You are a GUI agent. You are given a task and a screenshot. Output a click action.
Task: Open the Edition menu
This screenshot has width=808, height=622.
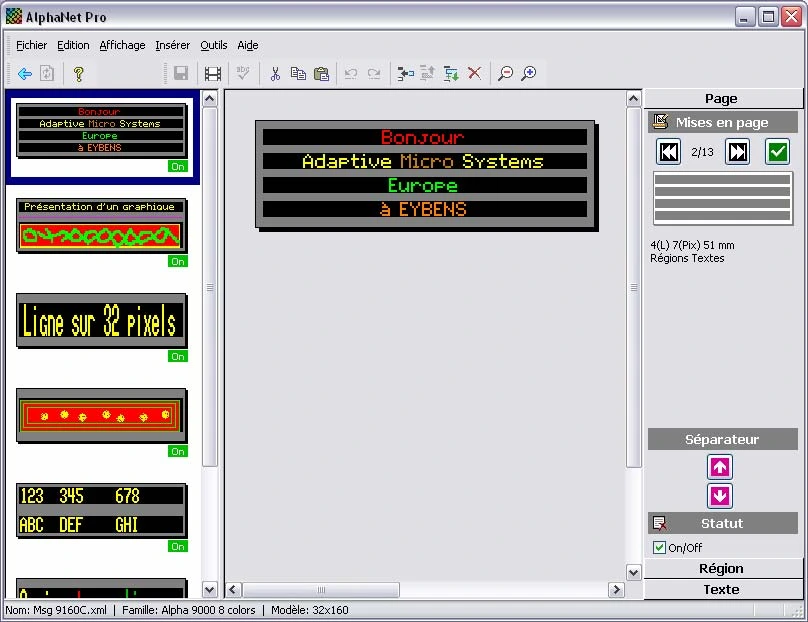73,45
